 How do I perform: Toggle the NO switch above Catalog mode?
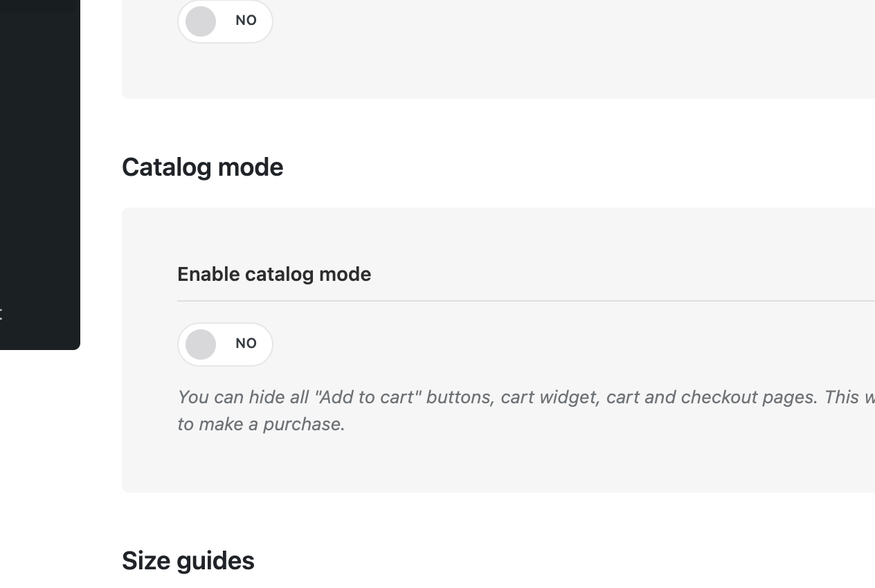click(x=225, y=21)
